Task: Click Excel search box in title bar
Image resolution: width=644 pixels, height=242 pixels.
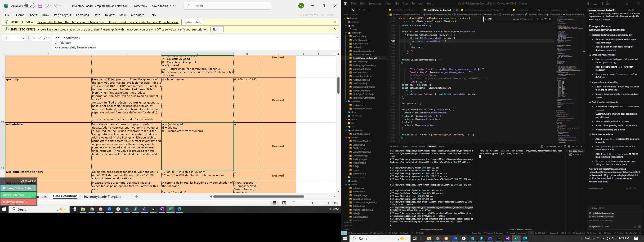Action: tap(227, 5)
